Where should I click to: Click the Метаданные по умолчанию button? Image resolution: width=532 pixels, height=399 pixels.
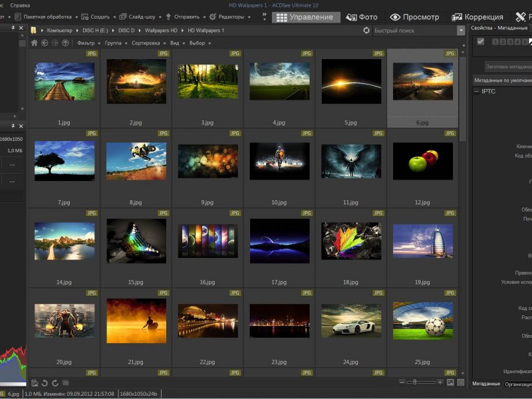pyautogui.click(x=503, y=80)
